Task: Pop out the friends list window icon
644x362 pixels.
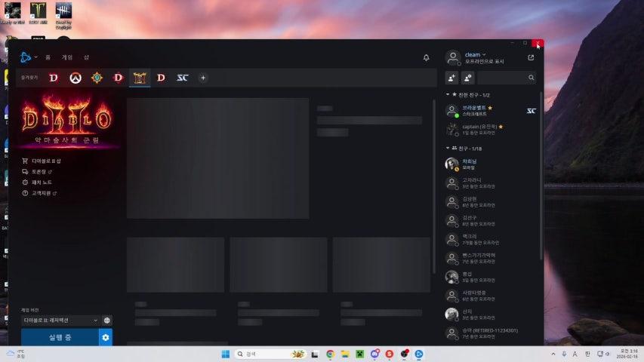Action: click(531, 57)
